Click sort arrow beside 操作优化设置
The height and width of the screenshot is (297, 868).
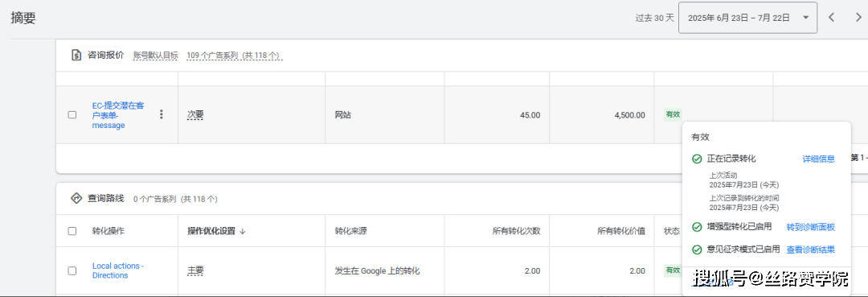click(x=243, y=231)
